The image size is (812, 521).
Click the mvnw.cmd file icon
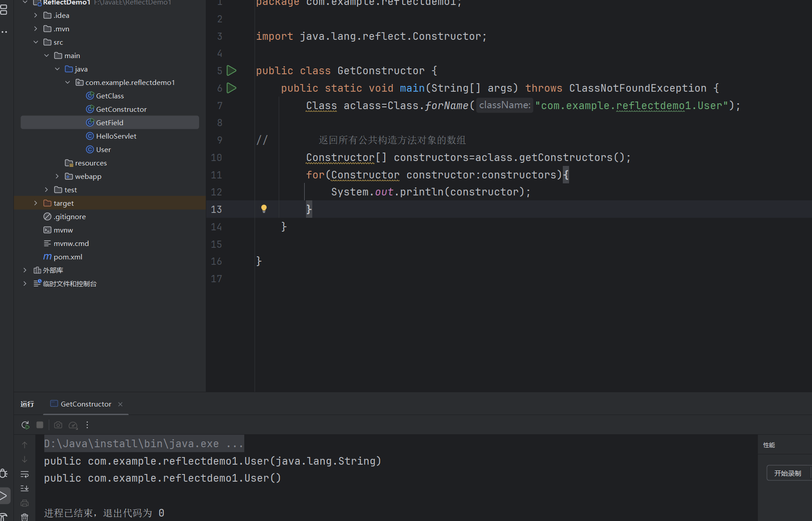(x=47, y=243)
